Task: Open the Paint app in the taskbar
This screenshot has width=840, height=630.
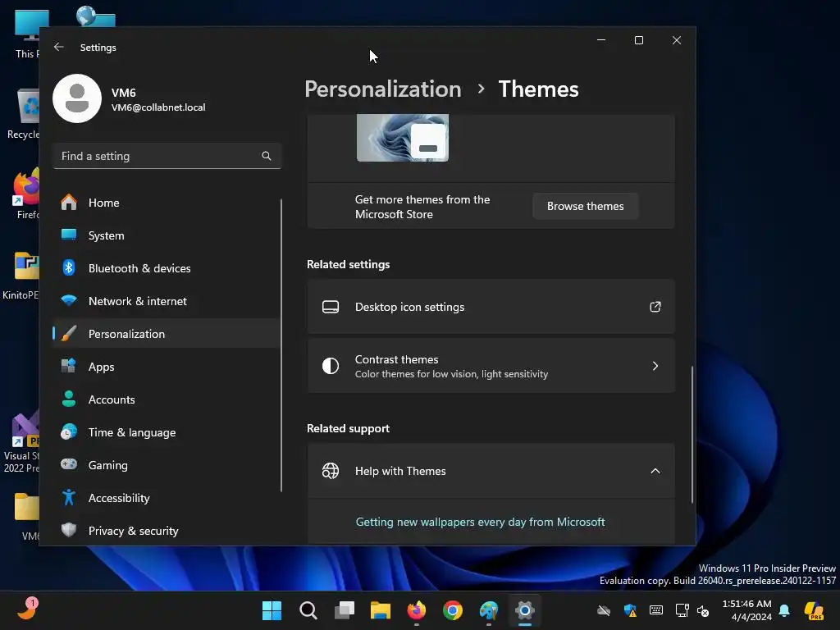Action: [489, 610]
